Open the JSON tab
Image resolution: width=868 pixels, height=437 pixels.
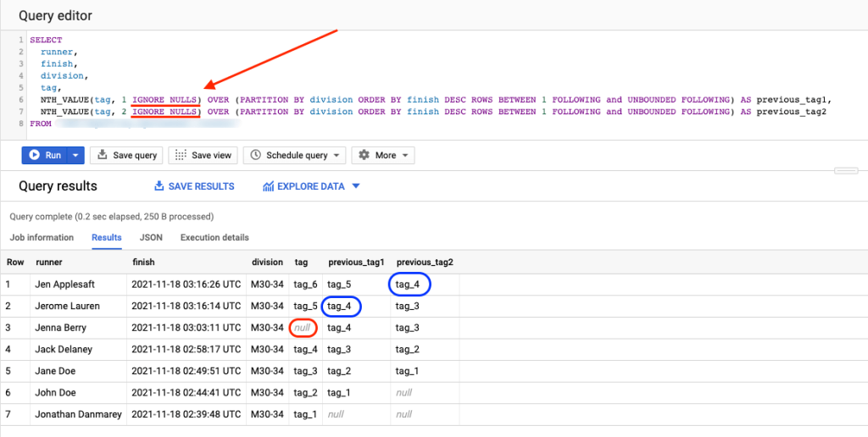tap(151, 237)
